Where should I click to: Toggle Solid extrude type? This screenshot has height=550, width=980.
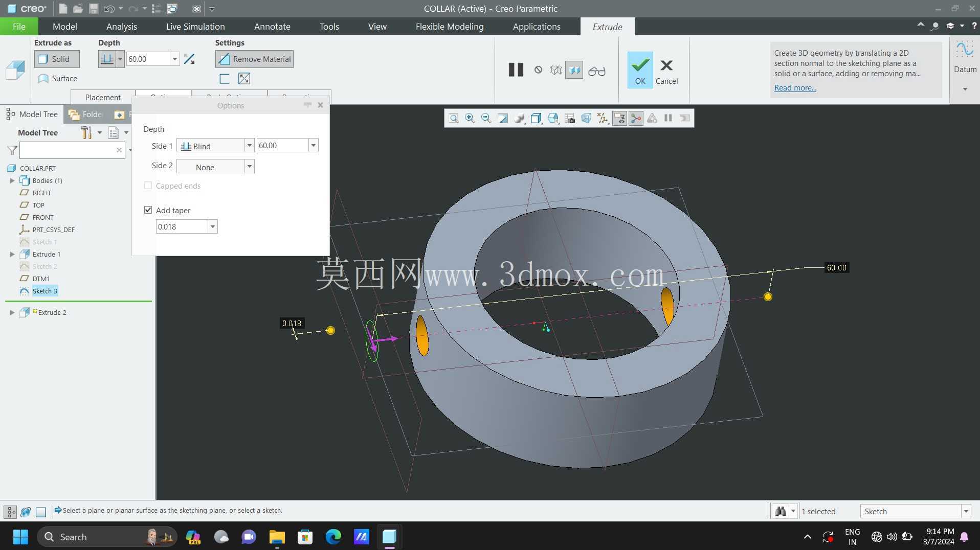click(x=57, y=59)
